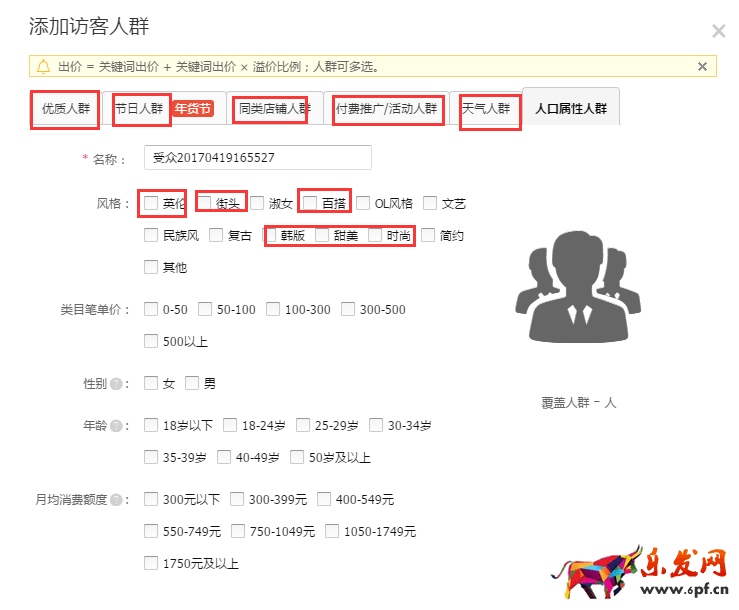Open the 性别 help question-mark icon

116,384
